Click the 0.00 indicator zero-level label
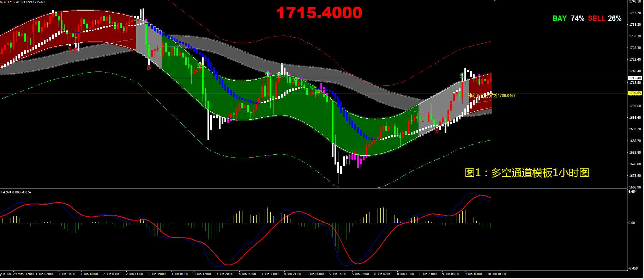The image size is (644, 279). pyautogui.click(x=632, y=223)
